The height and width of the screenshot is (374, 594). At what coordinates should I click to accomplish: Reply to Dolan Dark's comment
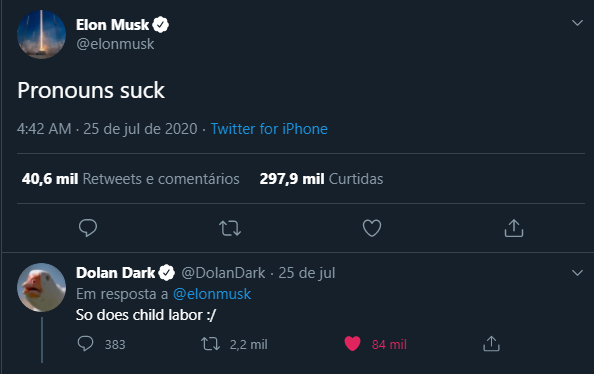pyautogui.click(x=85, y=344)
